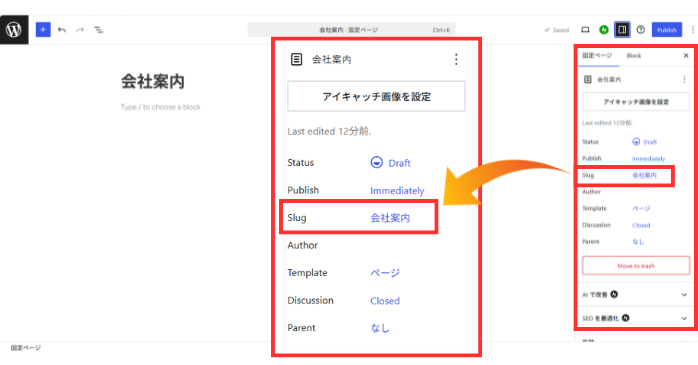Screen dimensions: 698x365
Task: Open the actions kebab beside 会社案内 in right sidebar
Action: click(x=684, y=79)
